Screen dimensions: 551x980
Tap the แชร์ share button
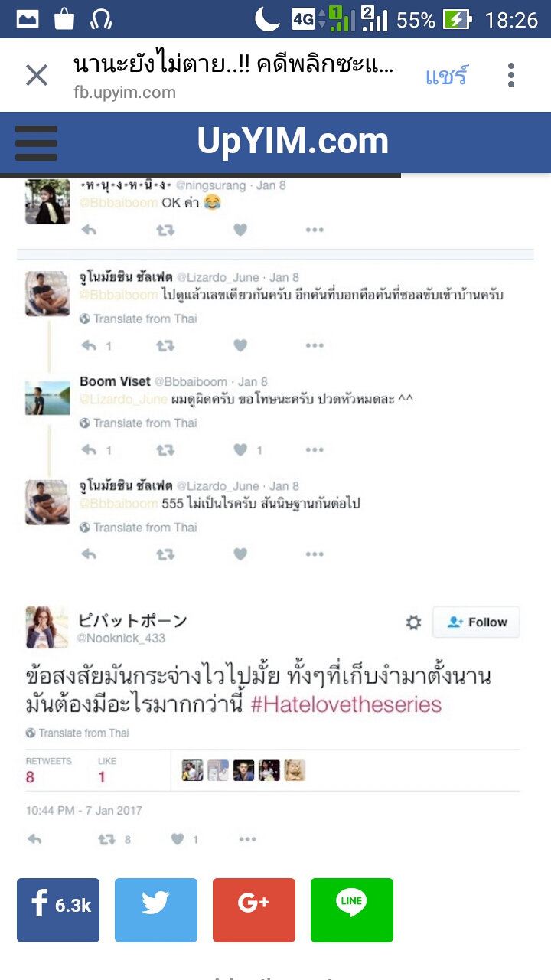446,76
